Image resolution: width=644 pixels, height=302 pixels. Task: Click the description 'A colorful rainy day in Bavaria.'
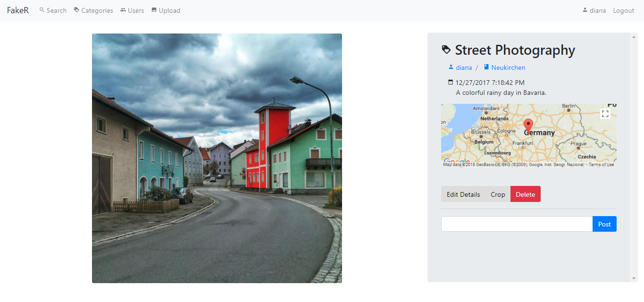pyautogui.click(x=501, y=92)
